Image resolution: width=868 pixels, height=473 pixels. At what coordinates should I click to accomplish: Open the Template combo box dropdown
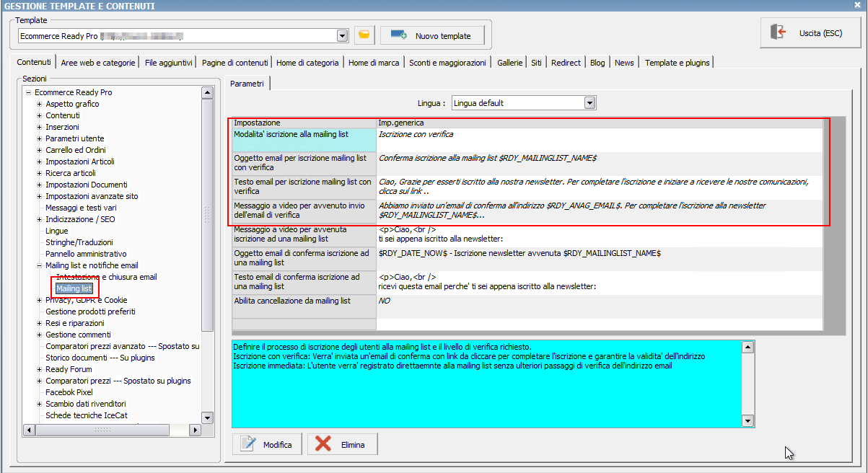coord(343,35)
